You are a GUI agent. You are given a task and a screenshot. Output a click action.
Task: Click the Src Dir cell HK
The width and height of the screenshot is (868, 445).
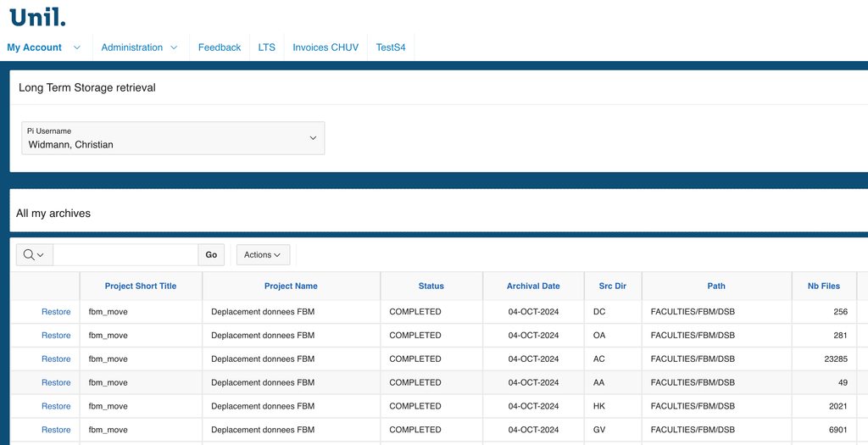599,406
